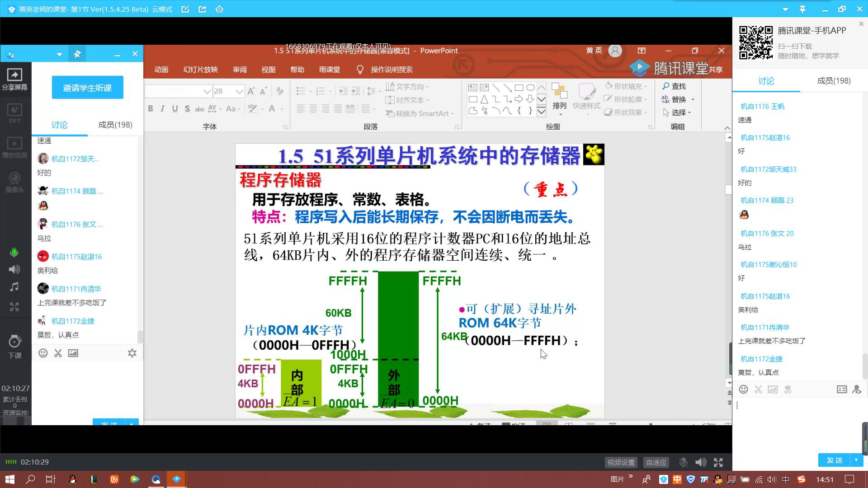Mute the speaker in bottom video bar
This screenshot has width=868, height=488.
point(700,462)
